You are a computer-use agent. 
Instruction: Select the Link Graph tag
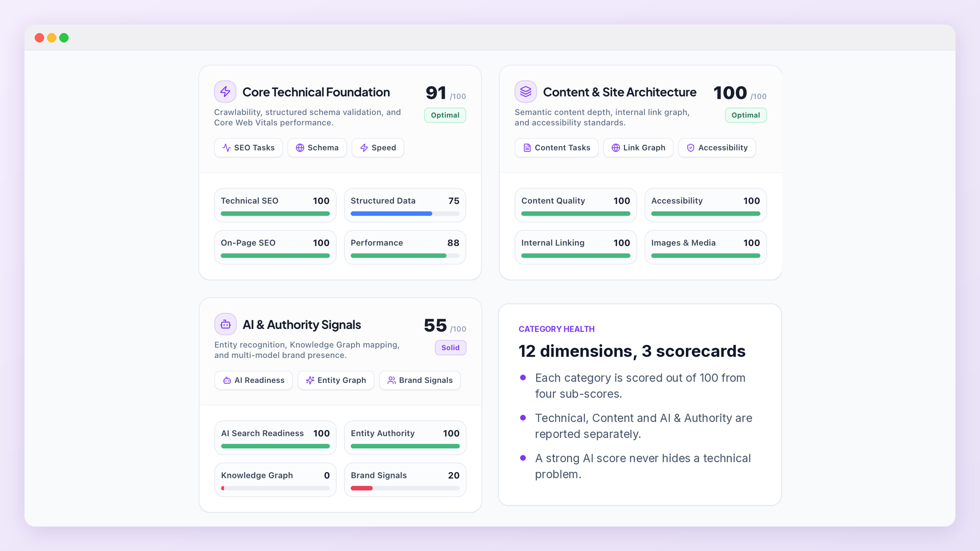click(x=638, y=148)
